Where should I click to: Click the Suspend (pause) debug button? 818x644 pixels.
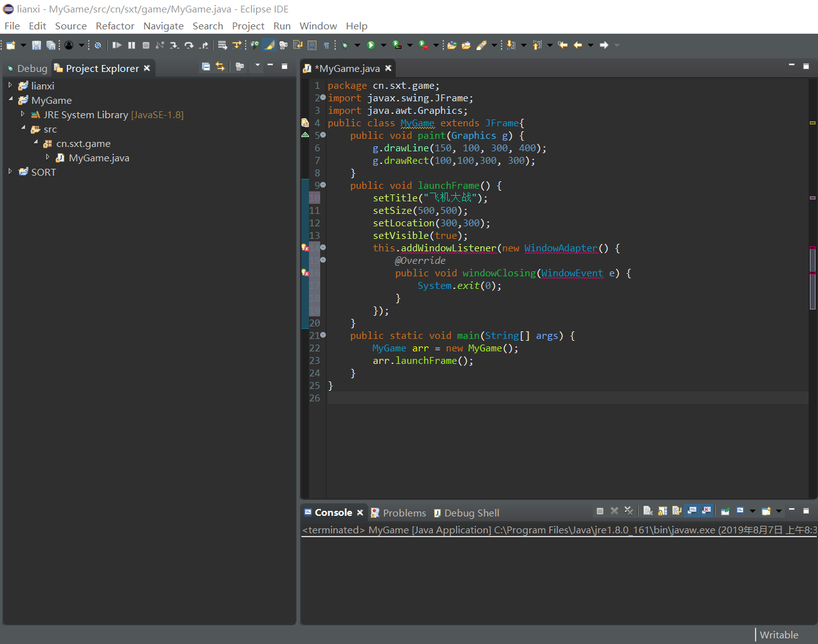131,45
